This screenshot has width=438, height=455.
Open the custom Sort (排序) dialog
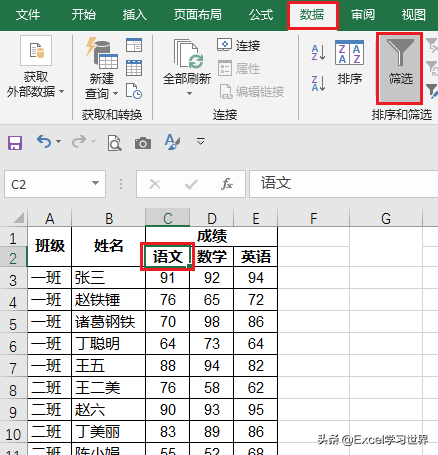click(x=349, y=63)
